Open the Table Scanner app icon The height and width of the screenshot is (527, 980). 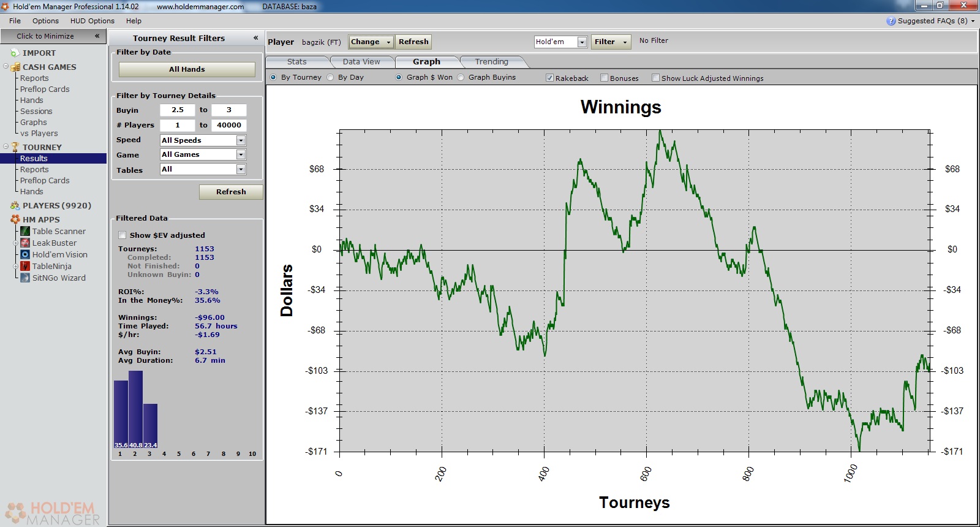pyautogui.click(x=25, y=231)
